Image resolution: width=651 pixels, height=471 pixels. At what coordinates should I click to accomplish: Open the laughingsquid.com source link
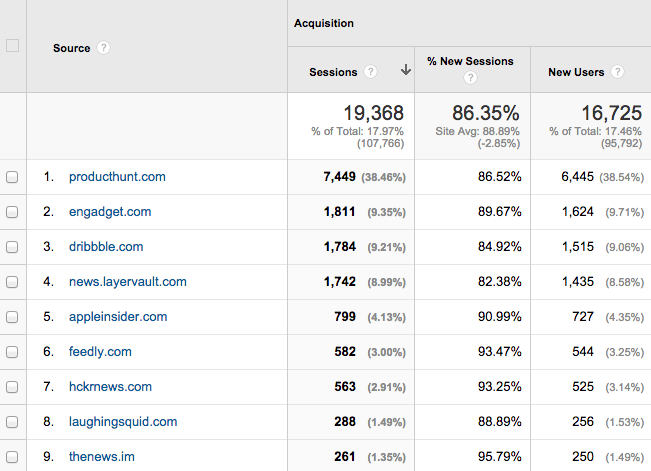[123, 422]
